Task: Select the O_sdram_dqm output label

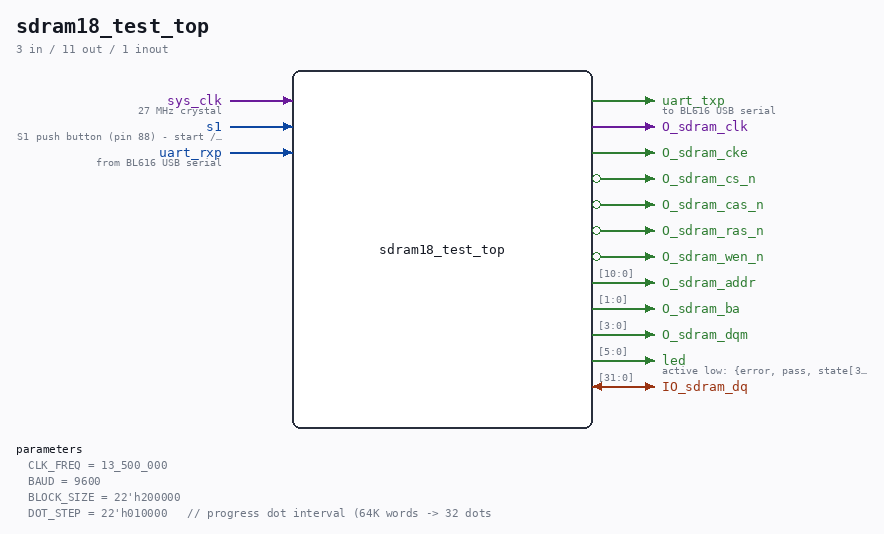Action: tap(705, 334)
